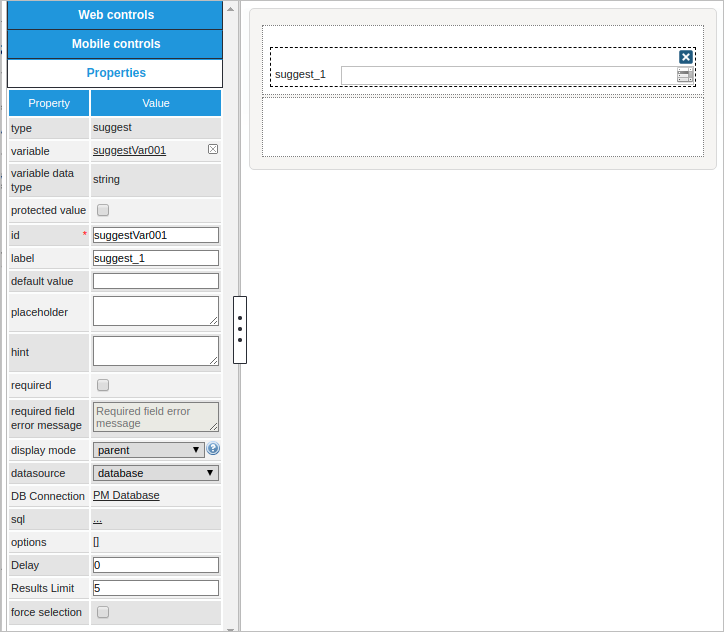The height and width of the screenshot is (632, 724).
Task: Click the suggest field list icon
Action: coord(685,75)
